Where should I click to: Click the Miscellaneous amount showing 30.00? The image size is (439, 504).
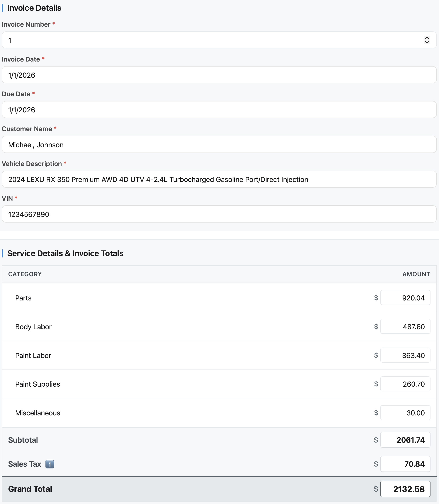[x=405, y=413]
